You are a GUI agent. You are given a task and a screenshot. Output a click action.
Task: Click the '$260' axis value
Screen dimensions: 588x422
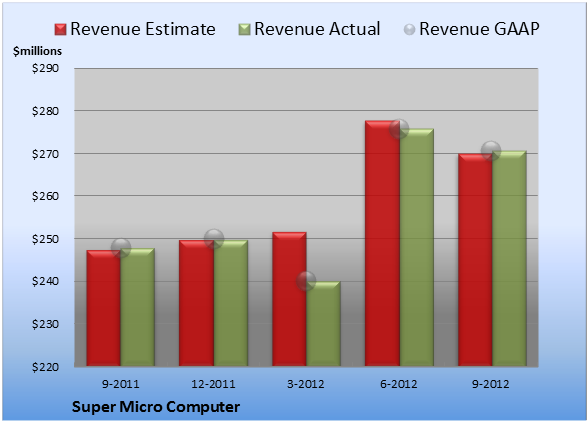point(45,196)
